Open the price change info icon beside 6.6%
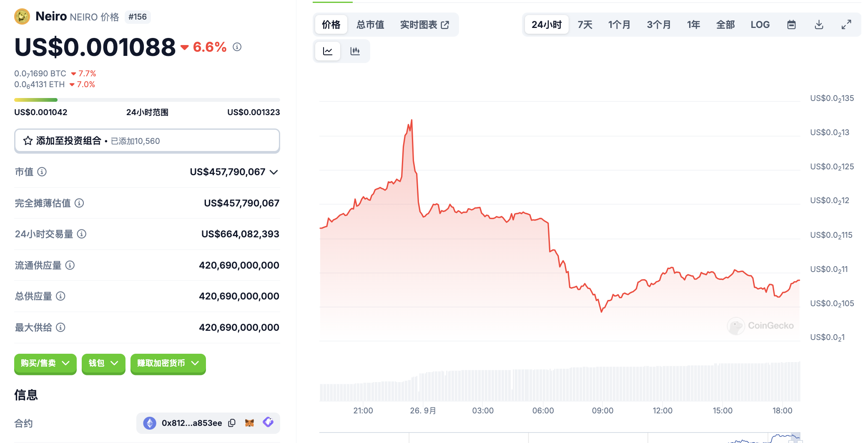 click(237, 47)
